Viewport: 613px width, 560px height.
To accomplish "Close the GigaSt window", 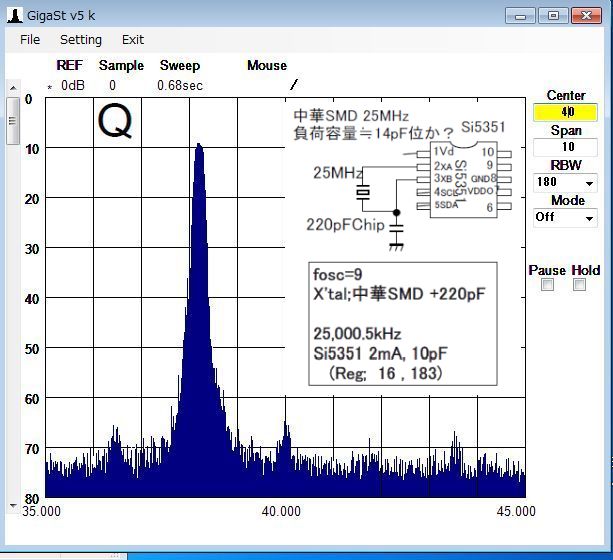I will pyautogui.click(x=586, y=16).
